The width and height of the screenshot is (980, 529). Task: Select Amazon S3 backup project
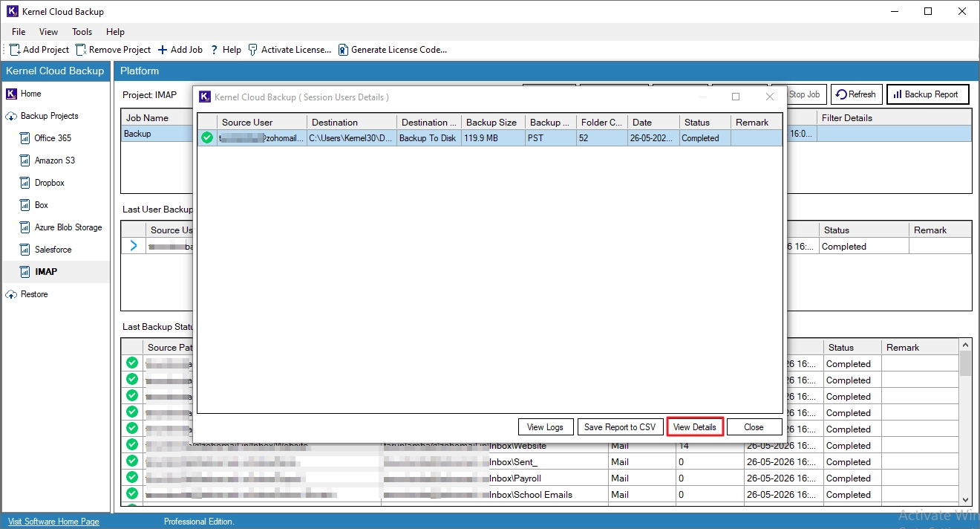click(54, 160)
